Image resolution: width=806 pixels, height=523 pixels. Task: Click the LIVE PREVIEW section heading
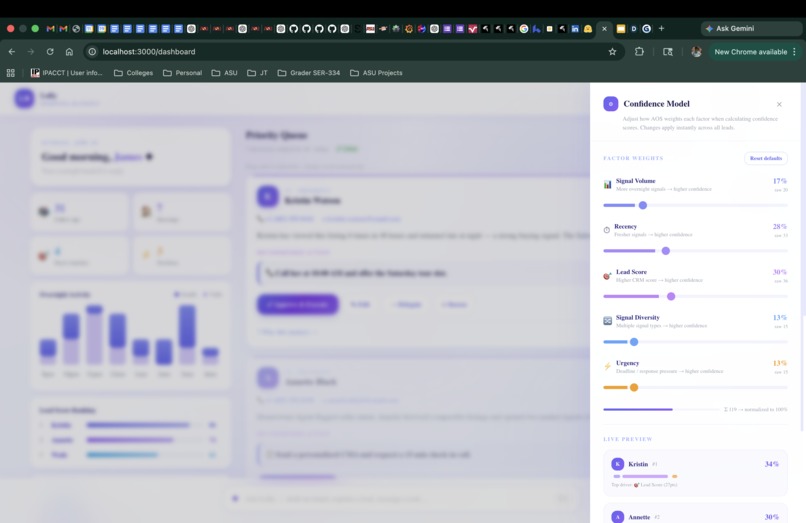click(x=628, y=439)
